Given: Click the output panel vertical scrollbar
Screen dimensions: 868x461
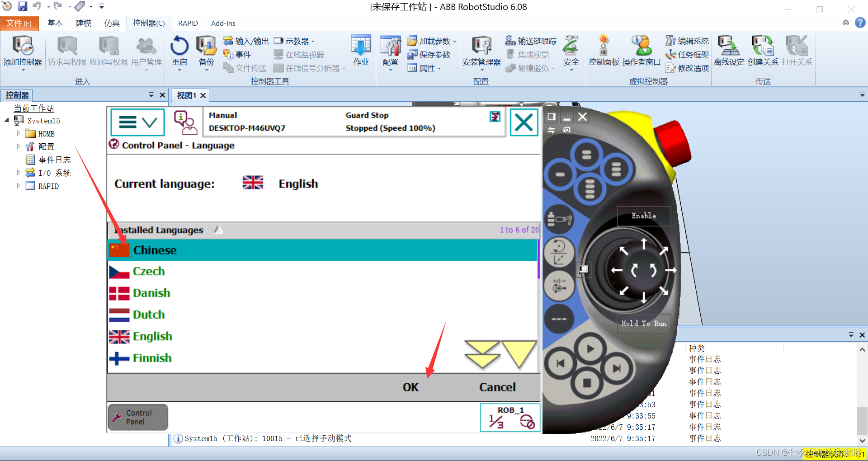Looking at the screenshot, I should pos(862,394).
